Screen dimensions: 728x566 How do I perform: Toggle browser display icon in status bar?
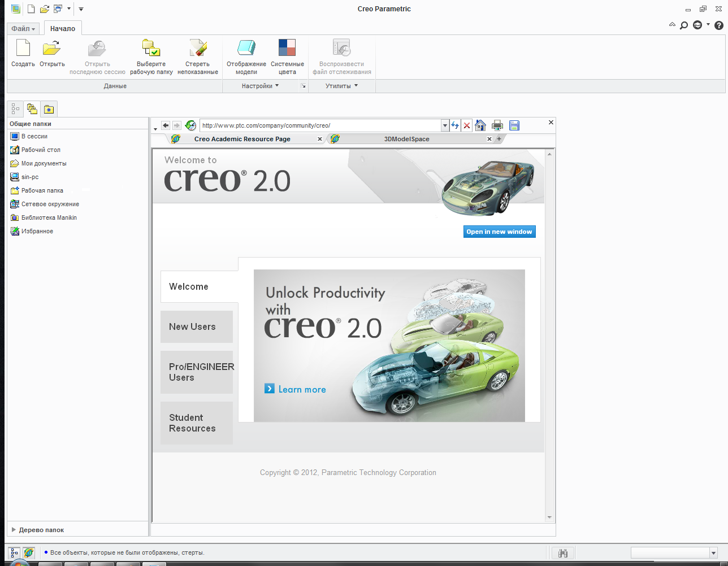point(29,553)
